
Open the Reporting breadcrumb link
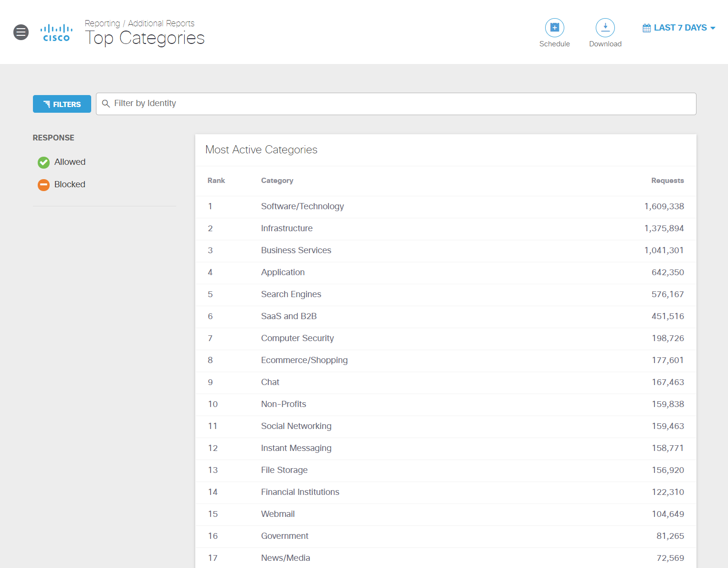[x=102, y=23]
